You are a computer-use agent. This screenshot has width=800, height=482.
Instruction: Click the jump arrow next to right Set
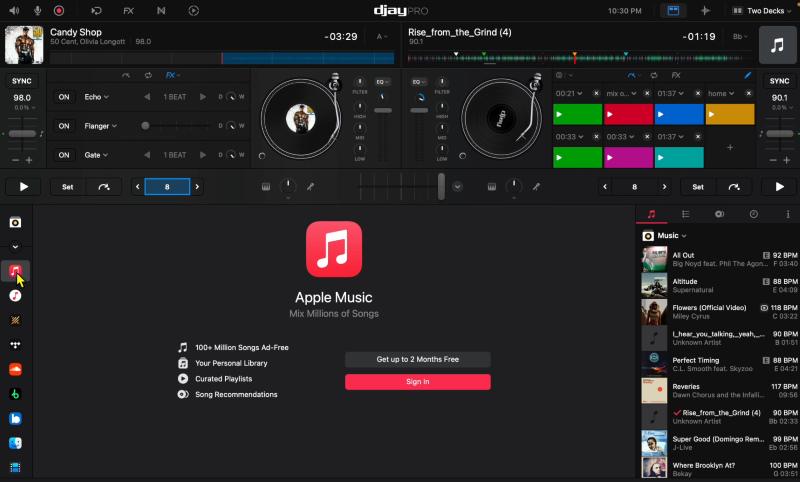734,187
